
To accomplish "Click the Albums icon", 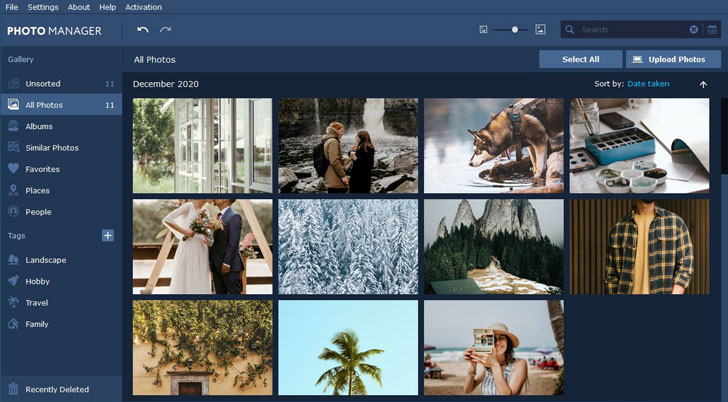I will point(13,126).
